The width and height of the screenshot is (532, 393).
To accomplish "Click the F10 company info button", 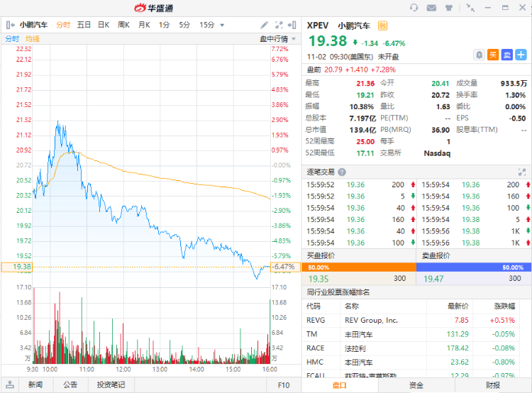I will pyautogui.click(x=284, y=385).
